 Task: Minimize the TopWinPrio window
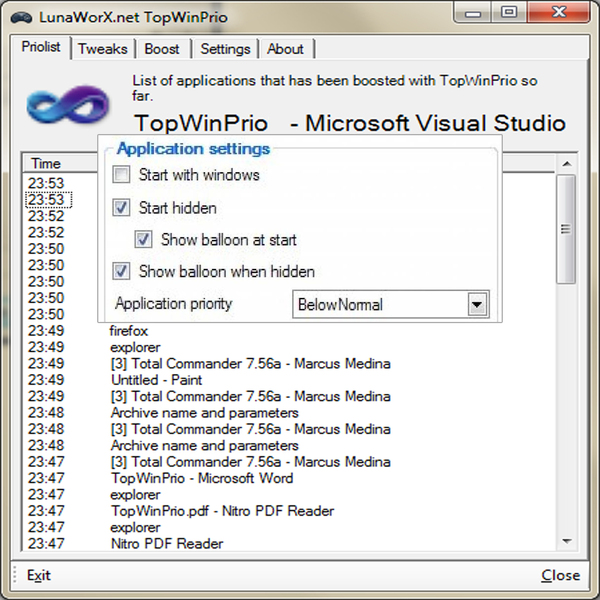[473, 13]
